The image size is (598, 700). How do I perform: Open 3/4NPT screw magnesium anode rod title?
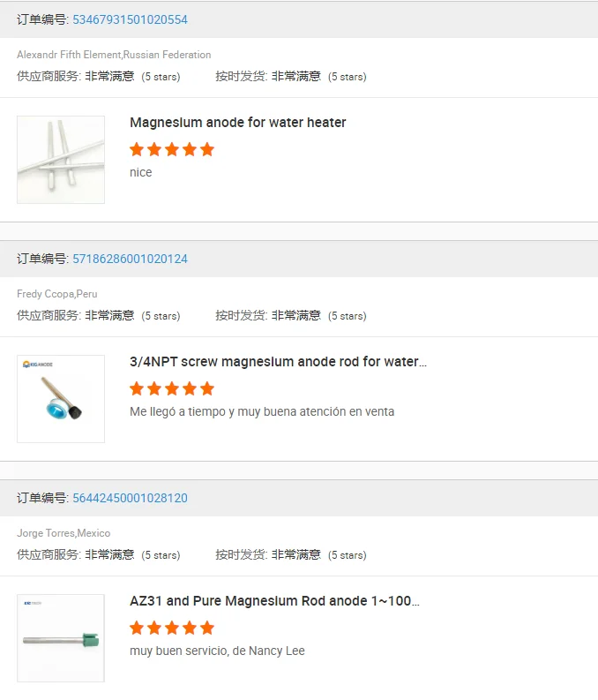click(278, 362)
